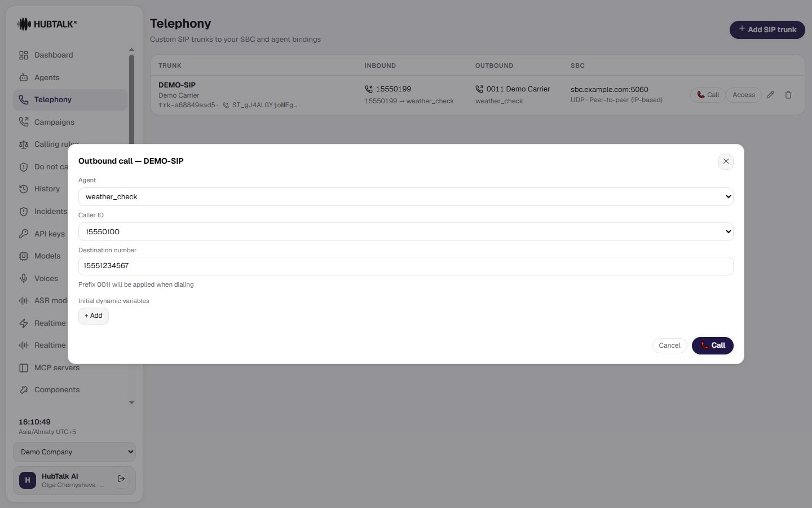Open the Incidents shield icon
This screenshot has width=812, height=508.
click(x=24, y=212)
